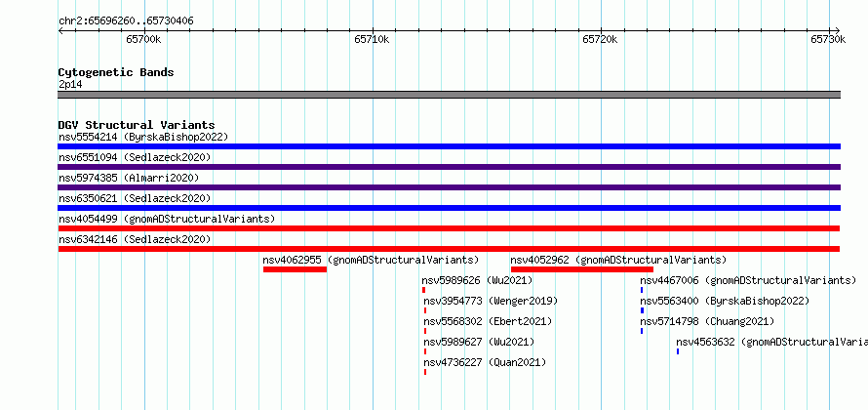
Task: Click the 65730k ruler label
Action: [828, 39]
